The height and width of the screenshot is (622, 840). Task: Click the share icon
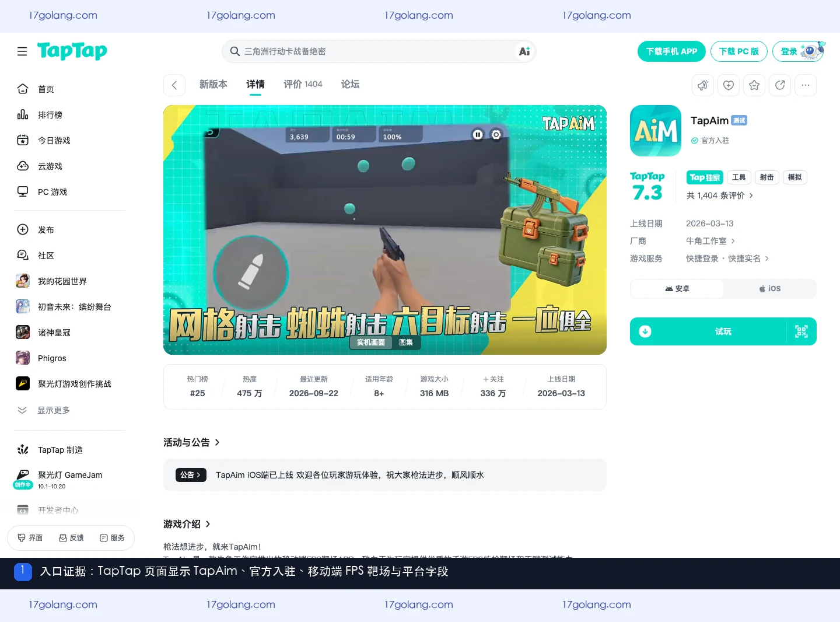point(780,85)
